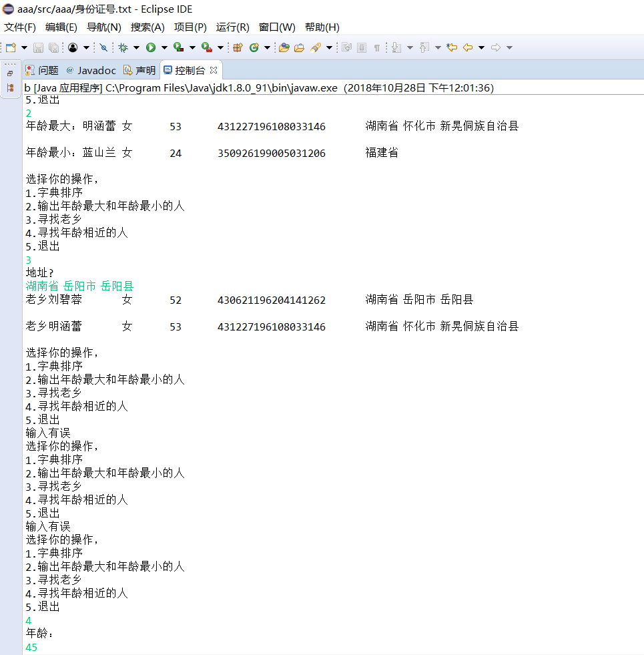Viewport: 644px width, 655px height.
Task: Click the 福建省 address text
Action: coord(382,153)
